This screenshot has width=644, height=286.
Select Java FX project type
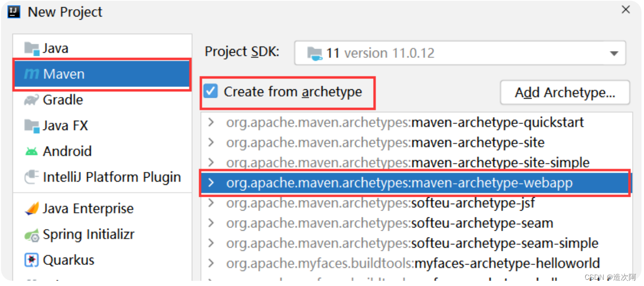point(102,125)
